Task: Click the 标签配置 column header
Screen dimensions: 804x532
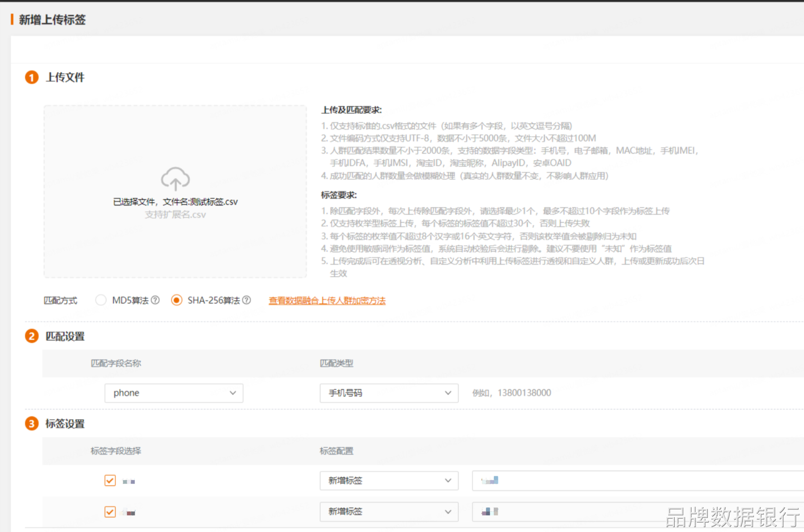Action: [336, 451]
